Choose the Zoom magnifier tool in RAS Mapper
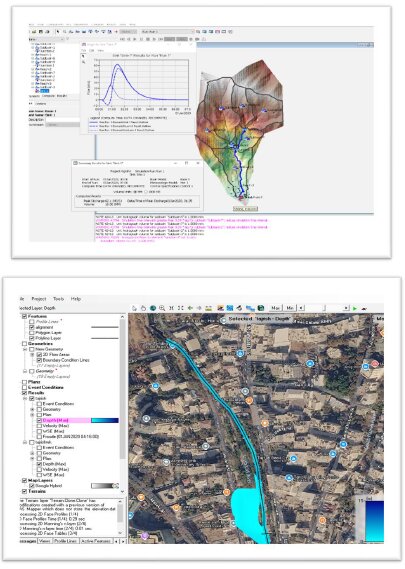The height and width of the screenshot is (569, 405). click(x=162, y=308)
